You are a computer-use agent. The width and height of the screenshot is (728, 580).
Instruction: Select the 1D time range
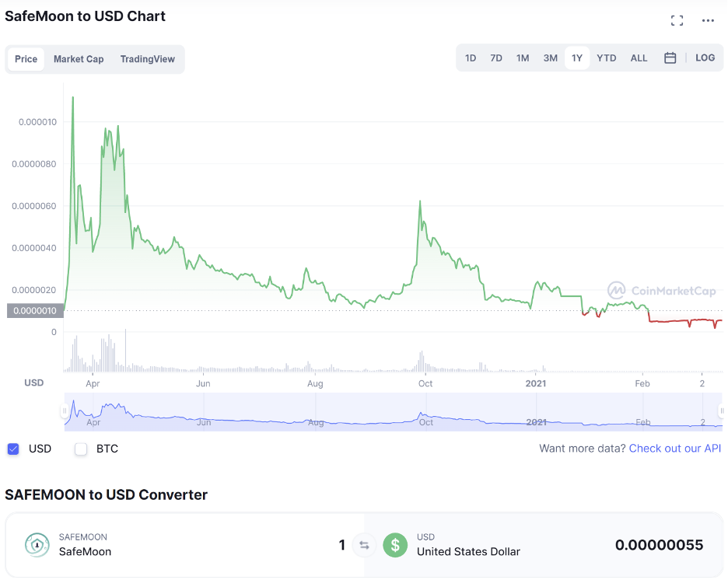pyautogui.click(x=471, y=58)
